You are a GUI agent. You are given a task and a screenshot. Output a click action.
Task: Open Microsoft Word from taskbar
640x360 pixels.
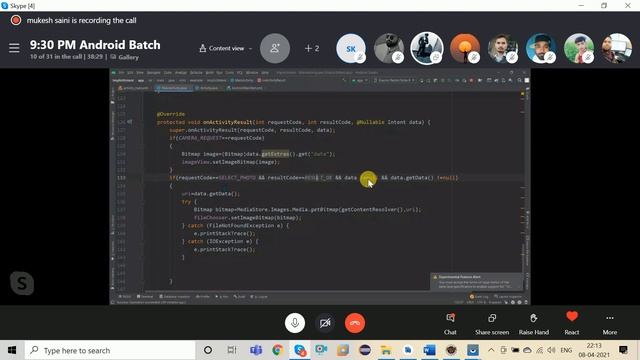click(x=429, y=350)
